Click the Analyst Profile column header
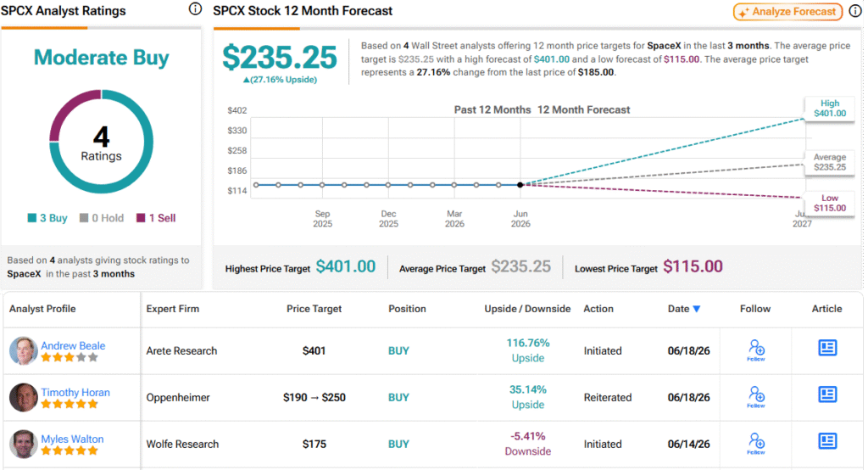The image size is (868, 470). 42,309
